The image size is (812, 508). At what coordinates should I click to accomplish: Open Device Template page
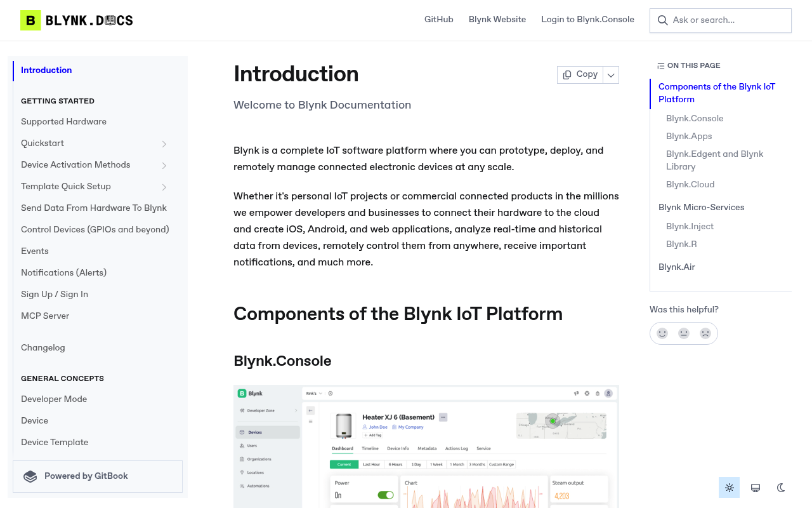click(96, 443)
